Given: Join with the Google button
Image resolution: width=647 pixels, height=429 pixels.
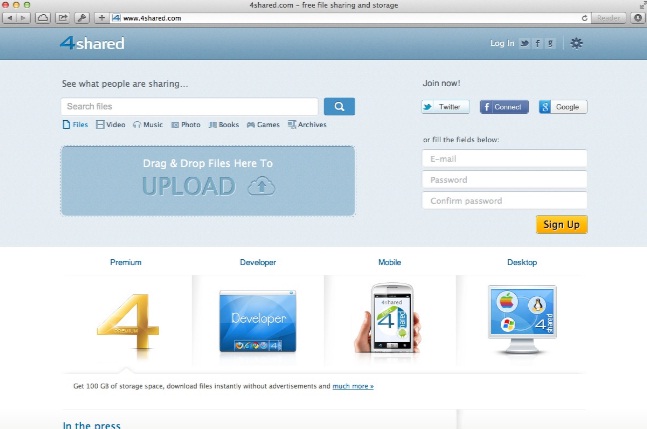Looking at the screenshot, I should tap(563, 107).
